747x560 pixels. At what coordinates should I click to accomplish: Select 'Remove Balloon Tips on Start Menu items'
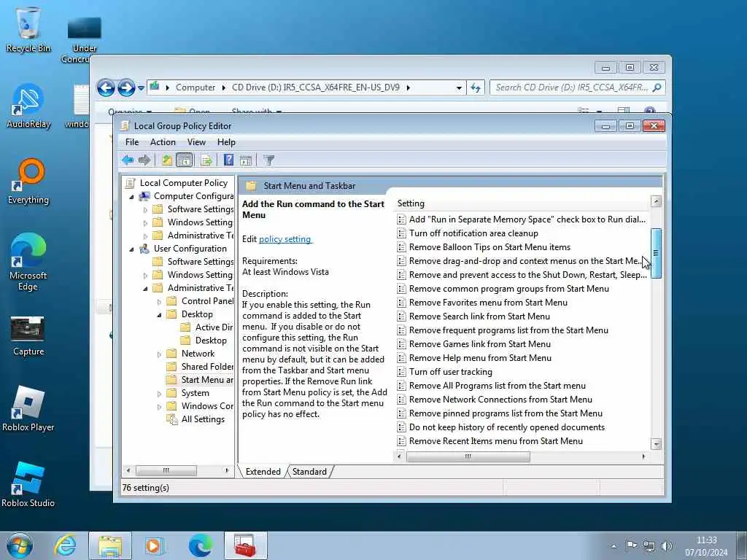(x=489, y=247)
